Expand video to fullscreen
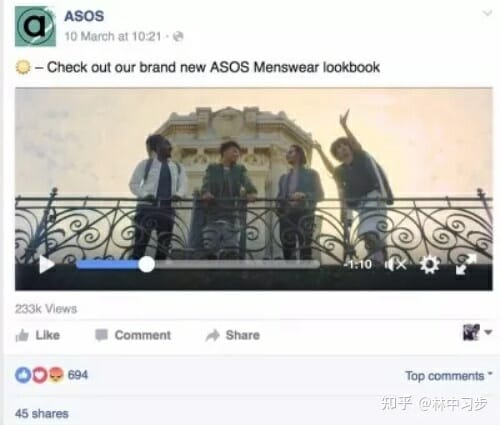Image resolution: width=500 pixels, height=425 pixels. point(466,265)
